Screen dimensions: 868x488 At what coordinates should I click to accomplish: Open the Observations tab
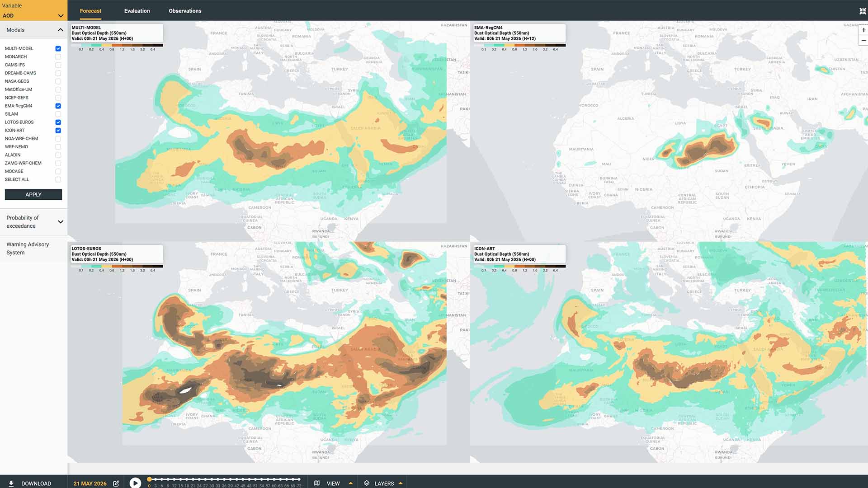click(185, 11)
